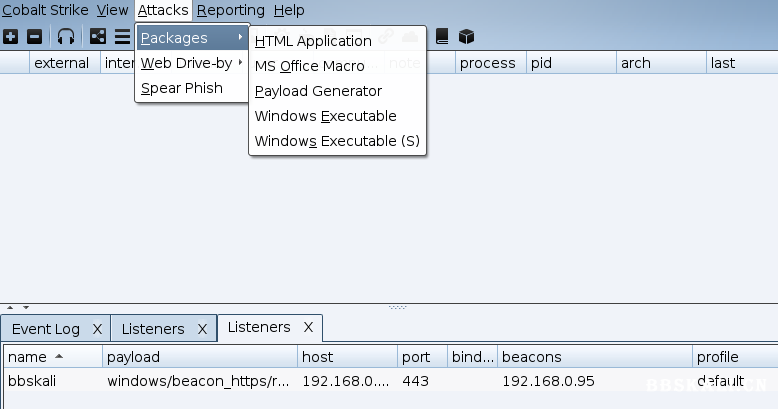Select the bbskali listener row
The image size is (778, 409).
point(200,381)
